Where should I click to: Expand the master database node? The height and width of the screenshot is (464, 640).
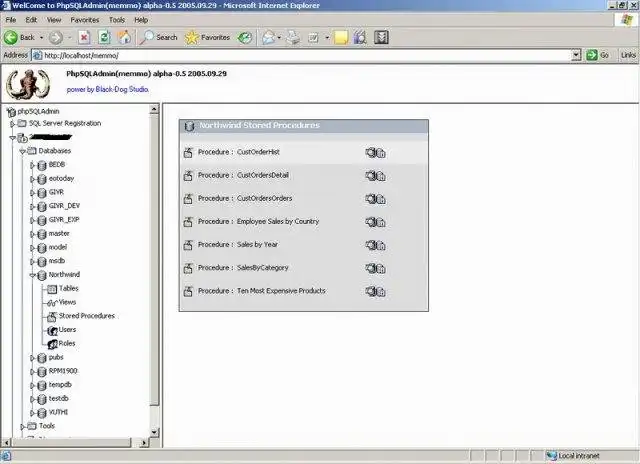click(x=32, y=234)
